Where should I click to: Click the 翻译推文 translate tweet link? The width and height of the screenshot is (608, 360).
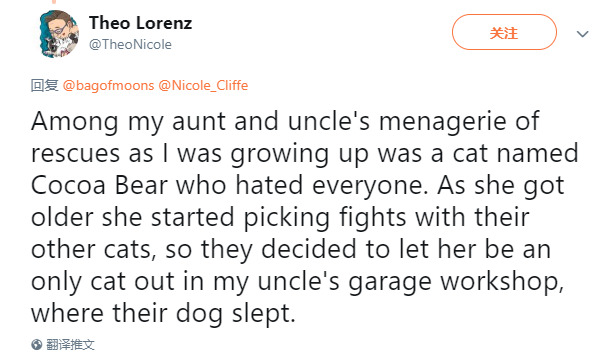click(70, 344)
